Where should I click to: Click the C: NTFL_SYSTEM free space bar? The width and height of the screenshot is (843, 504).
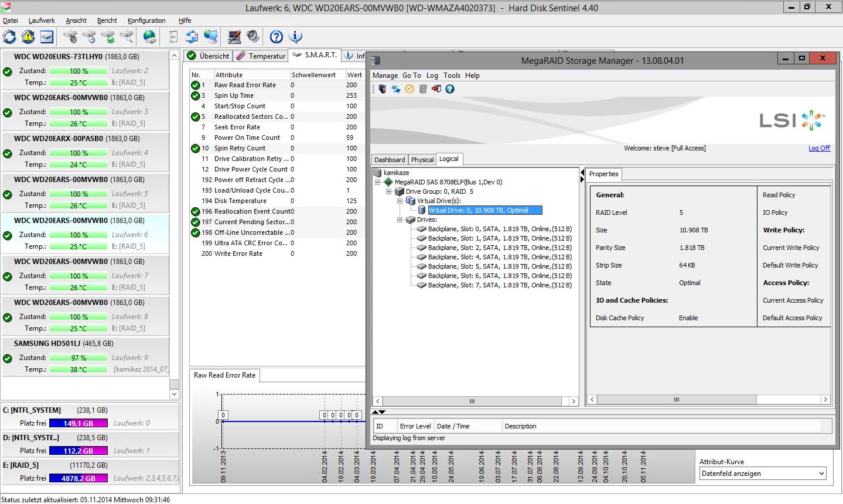(x=78, y=423)
